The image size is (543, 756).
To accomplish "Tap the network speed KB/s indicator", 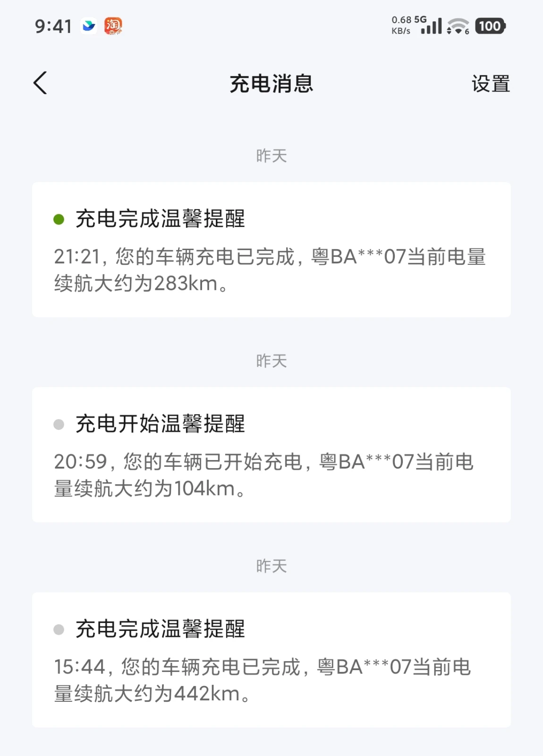I will coord(401,26).
